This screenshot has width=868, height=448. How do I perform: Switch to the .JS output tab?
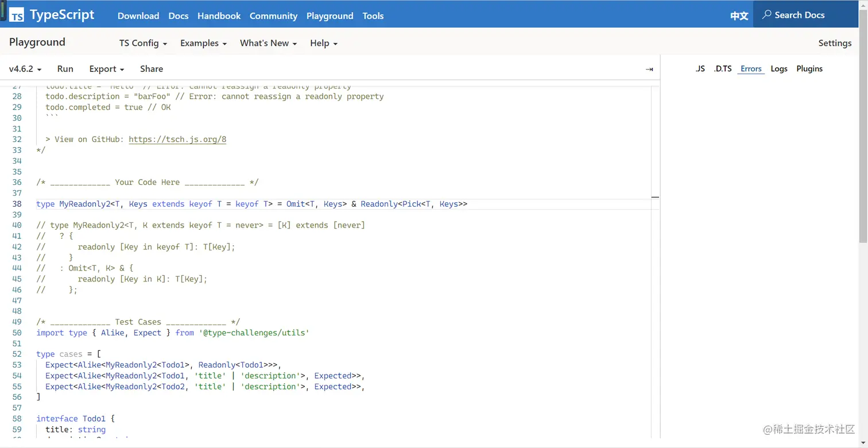coord(700,69)
